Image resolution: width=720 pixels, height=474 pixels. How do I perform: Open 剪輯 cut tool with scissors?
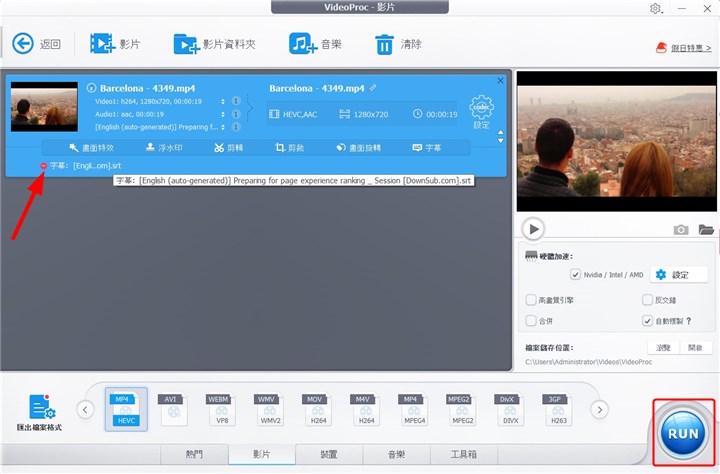(x=229, y=147)
